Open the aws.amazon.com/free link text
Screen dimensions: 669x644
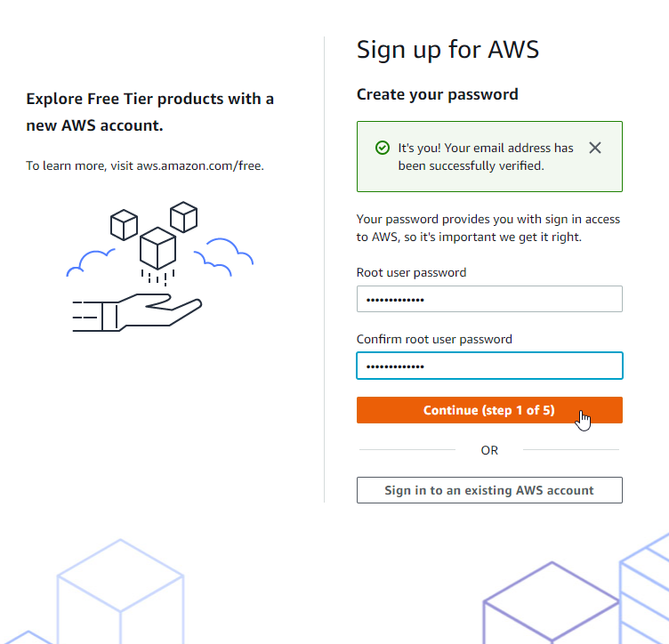(198, 165)
